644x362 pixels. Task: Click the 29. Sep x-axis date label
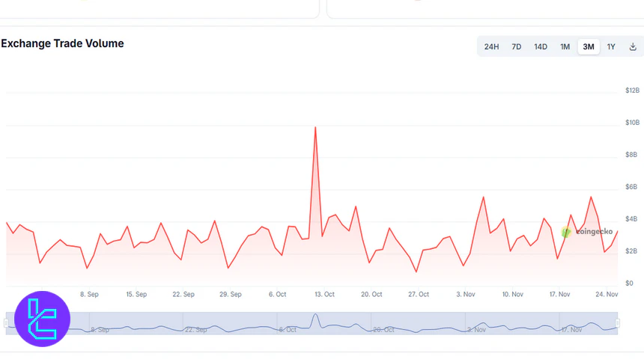pos(231,294)
